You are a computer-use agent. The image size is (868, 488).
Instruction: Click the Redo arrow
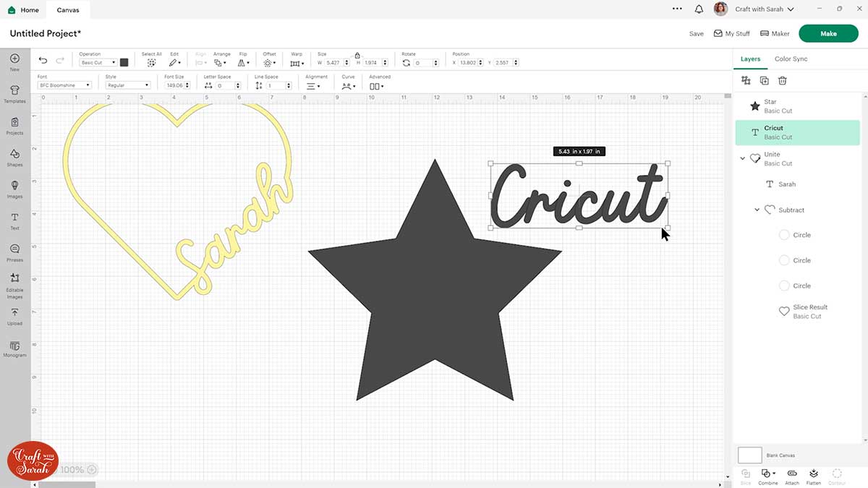pos(61,61)
